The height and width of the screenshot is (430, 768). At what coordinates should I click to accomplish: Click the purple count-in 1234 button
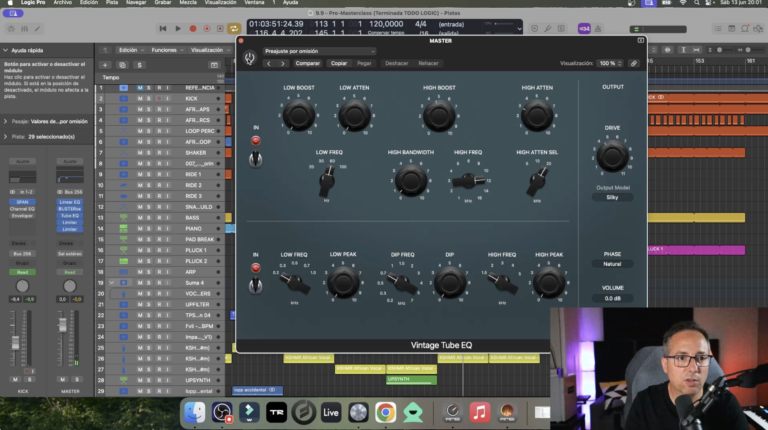coord(584,29)
